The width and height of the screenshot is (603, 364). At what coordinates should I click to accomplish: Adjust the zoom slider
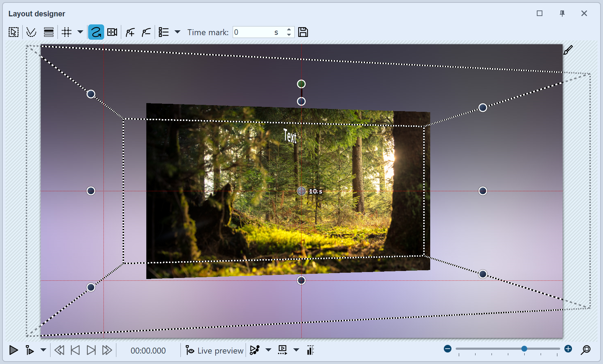coord(524,348)
